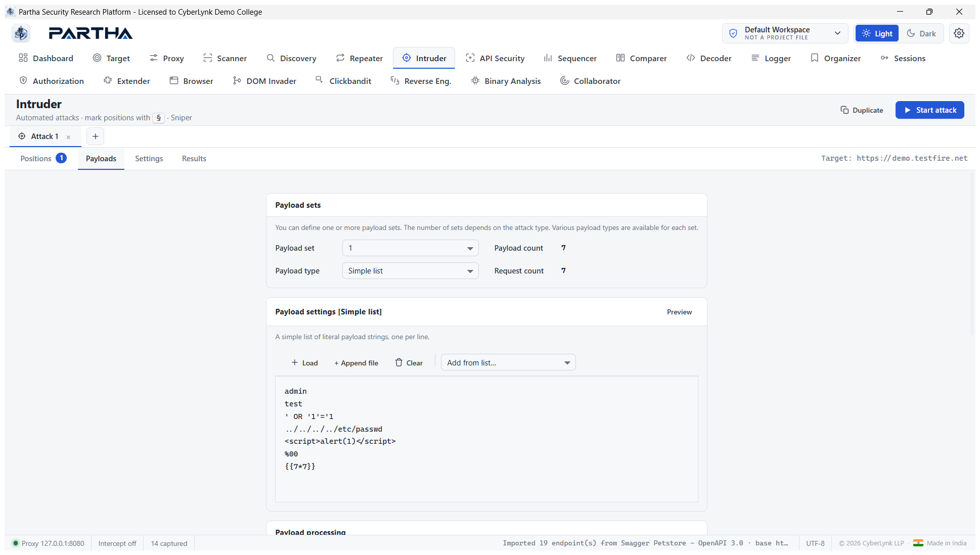Click the Start attack button
Viewport: 980px width, 555px height.
[929, 110]
